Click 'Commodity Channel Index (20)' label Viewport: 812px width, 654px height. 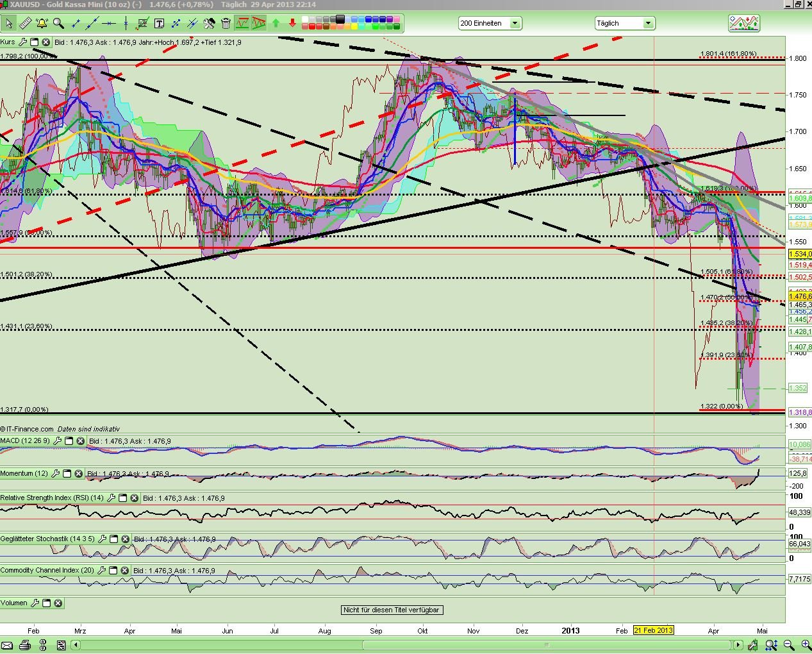pyautogui.click(x=47, y=571)
